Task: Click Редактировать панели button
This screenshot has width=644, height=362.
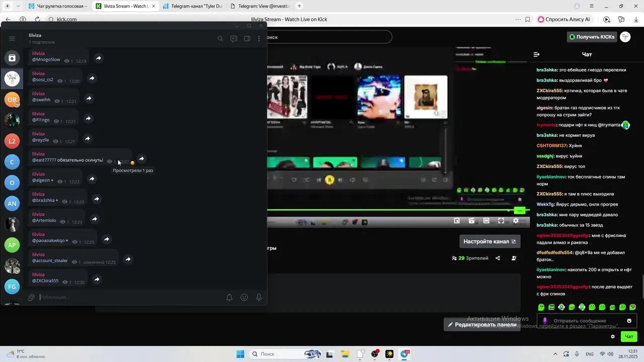Action: (482, 325)
